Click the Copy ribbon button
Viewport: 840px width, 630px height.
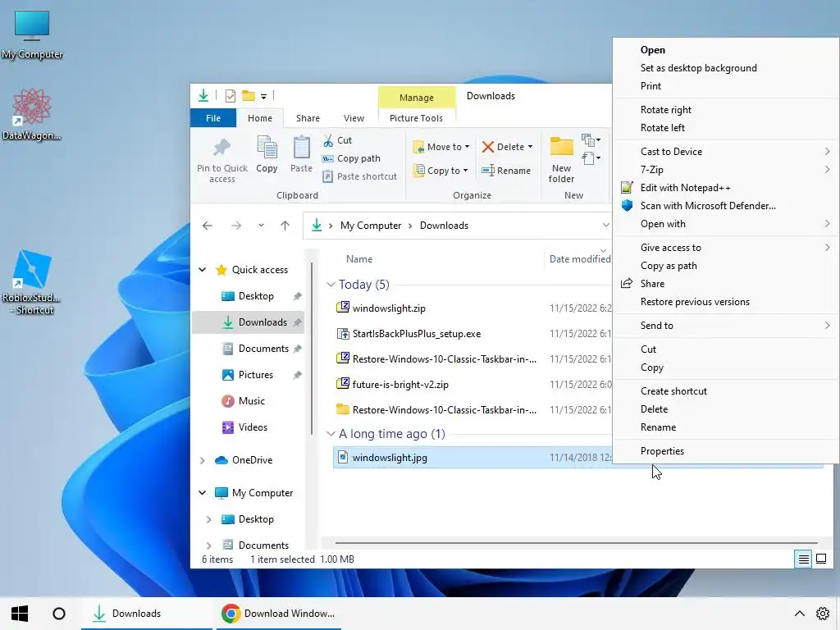[x=267, y=154]
